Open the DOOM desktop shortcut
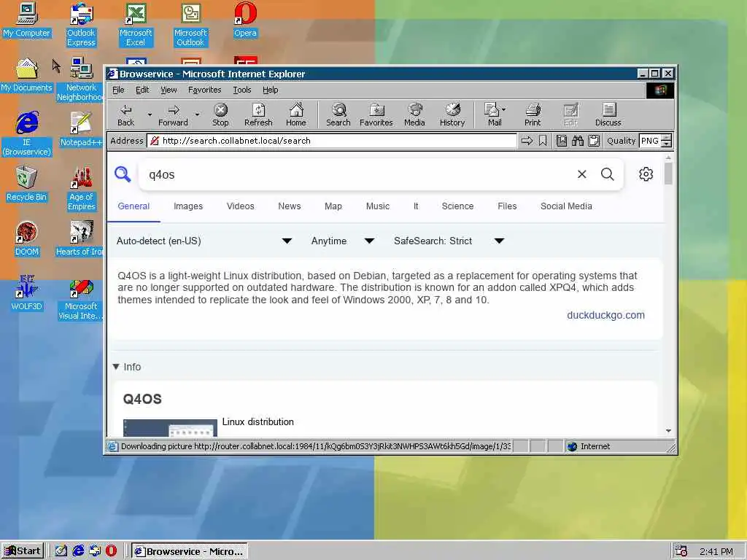Screen dimensions: 747x560 pos(26,238)
